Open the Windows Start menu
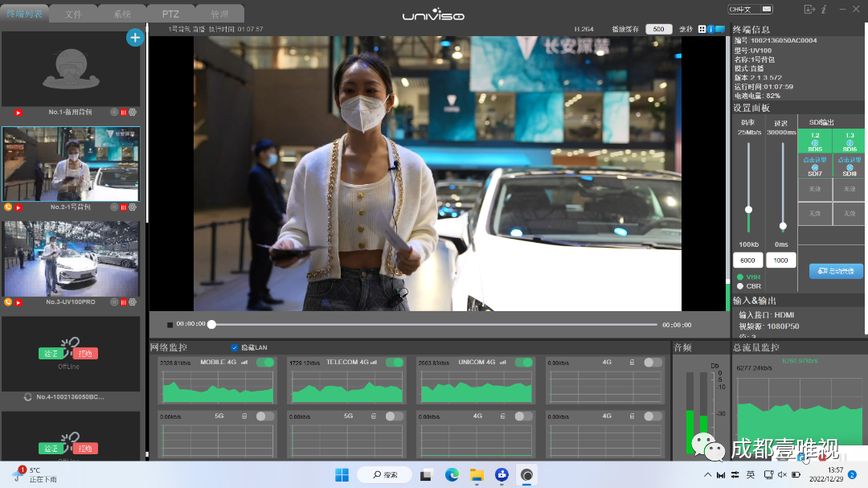Image resolution: width=868 pixels, height=488 pixels. 342,474
